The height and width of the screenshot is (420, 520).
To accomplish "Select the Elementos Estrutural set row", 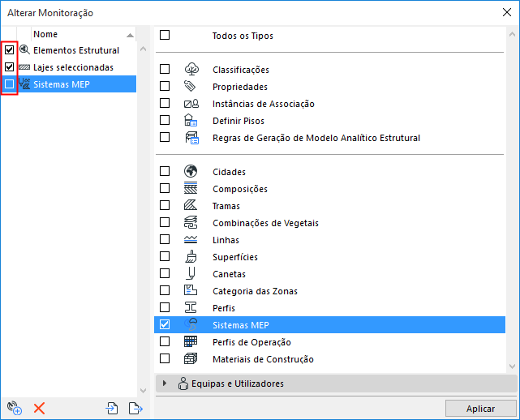I will [77, 50].
